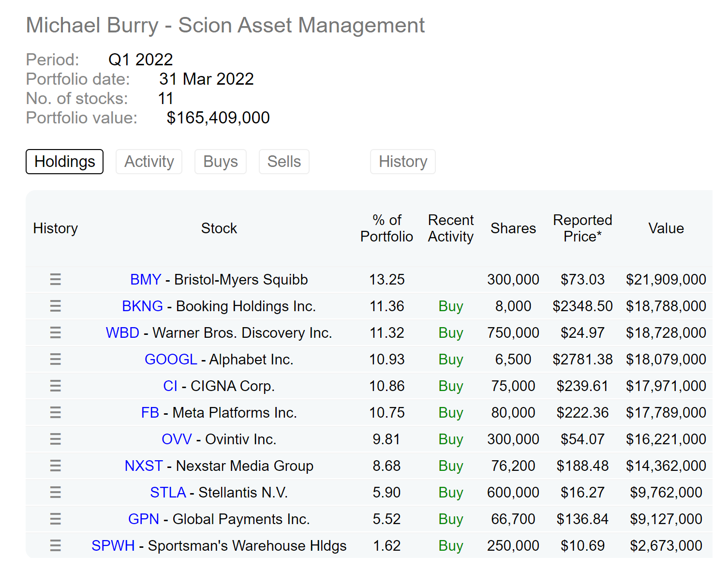Open the SPWH ticker link

point(113,546)
